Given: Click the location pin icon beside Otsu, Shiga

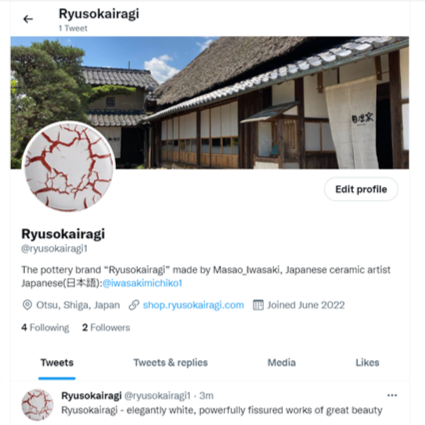Looking at the screenshot, I should click(27, 305).
